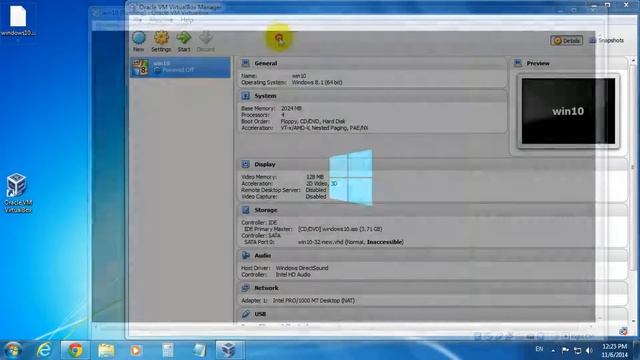640x360 pixels.
Task: Open Windows Media Player in taskbar
Action: point(136,350)
